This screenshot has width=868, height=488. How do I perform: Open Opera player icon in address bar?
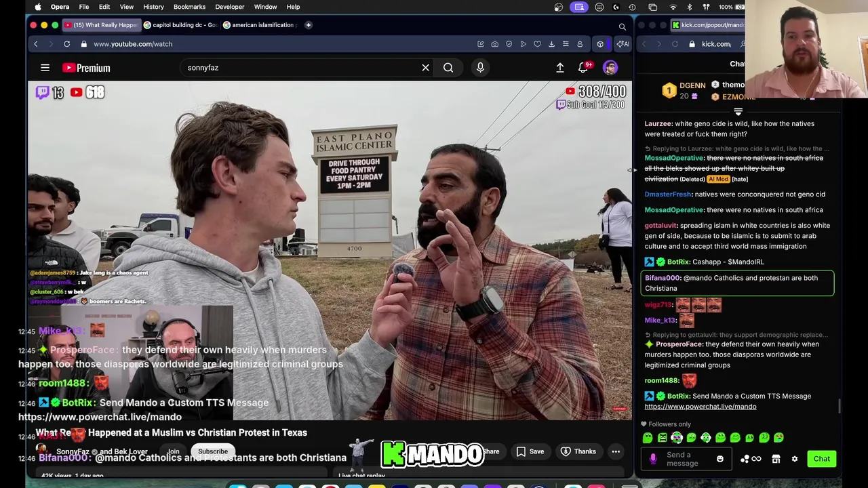[523, 44]
